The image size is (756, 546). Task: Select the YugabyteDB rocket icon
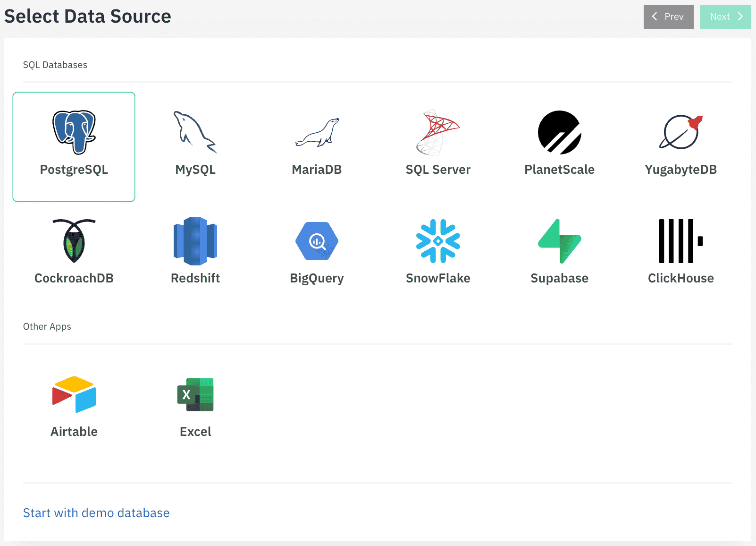coord(681,132)
